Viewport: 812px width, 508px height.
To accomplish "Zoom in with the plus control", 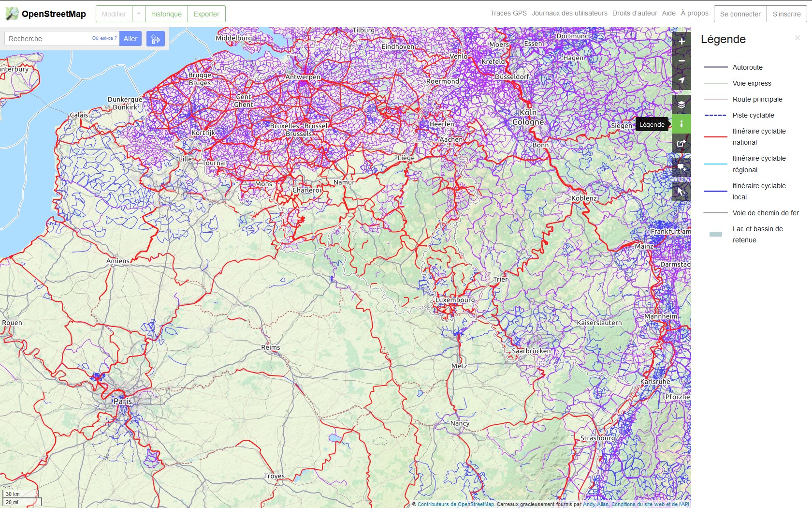I will [x=681, y=41].
